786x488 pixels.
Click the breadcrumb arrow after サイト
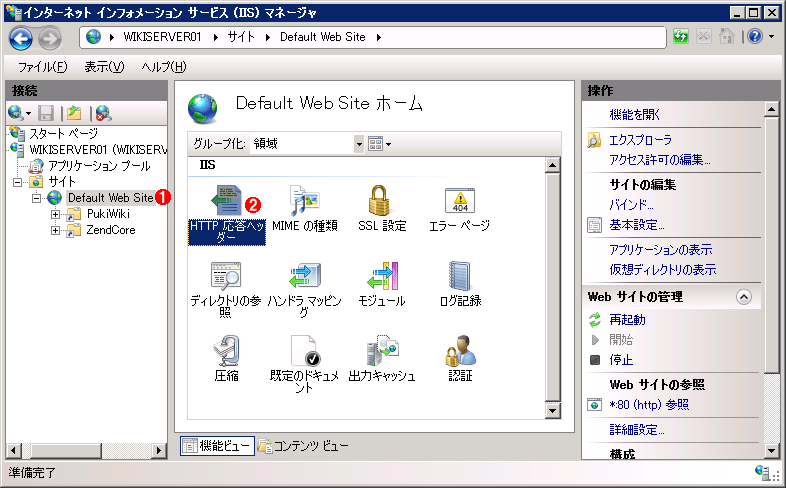coord(268,37)
